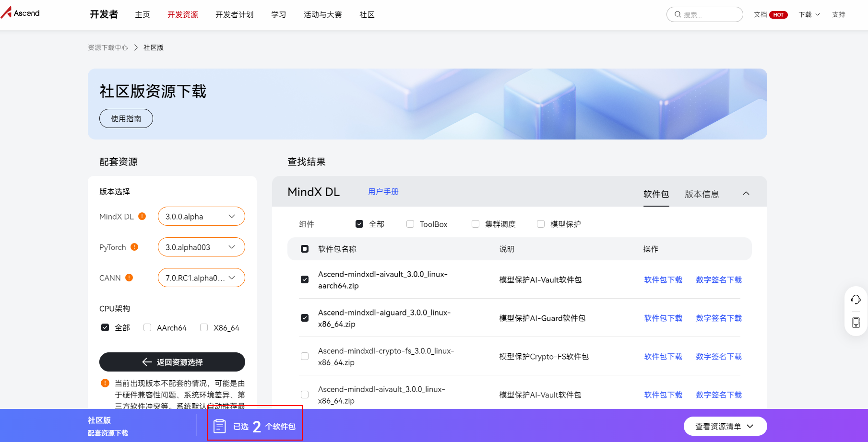Click 软件包下载 for crypto-fs package
Image resolution: width=868 pixels, height=442 pixels.
[x=663, y=356]
